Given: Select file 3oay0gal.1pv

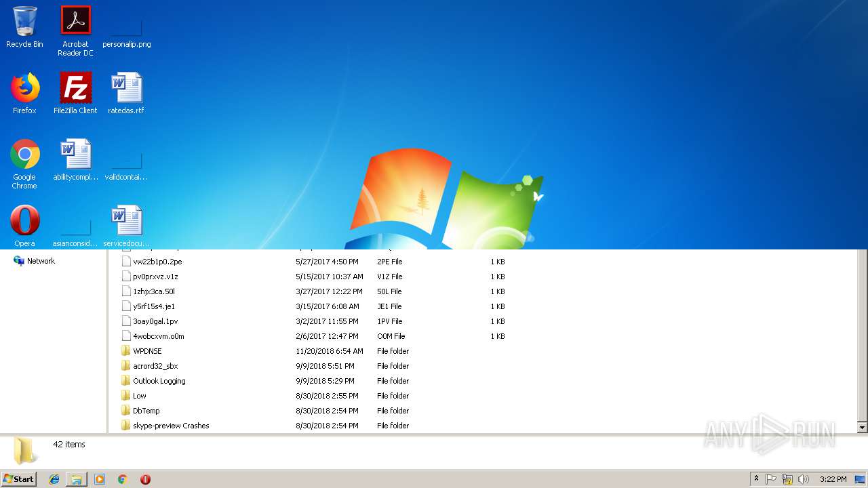Looking at the screenshot, I should coord(155,321).
